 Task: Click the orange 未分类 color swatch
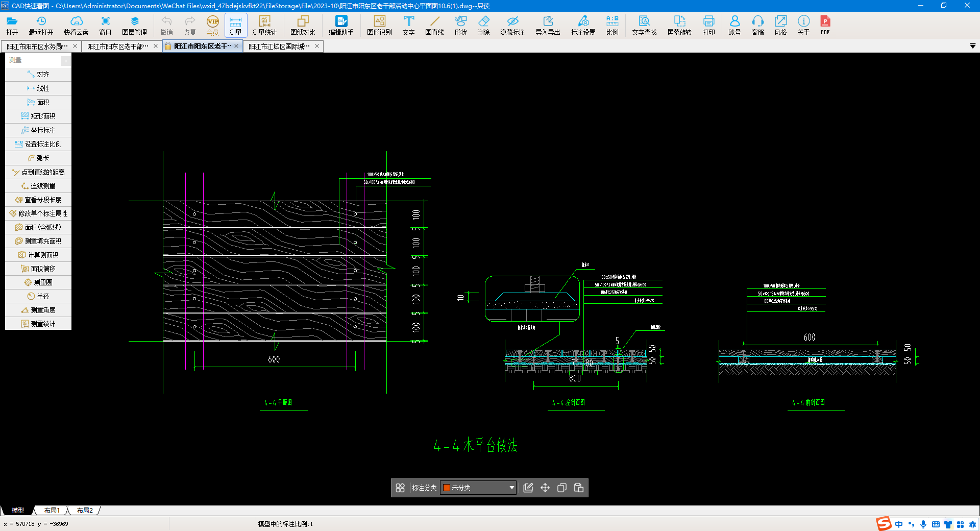(x=447, y=488)
